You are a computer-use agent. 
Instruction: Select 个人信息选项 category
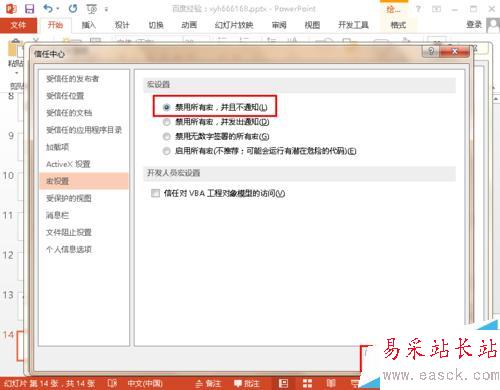click(x=69, y=249)
